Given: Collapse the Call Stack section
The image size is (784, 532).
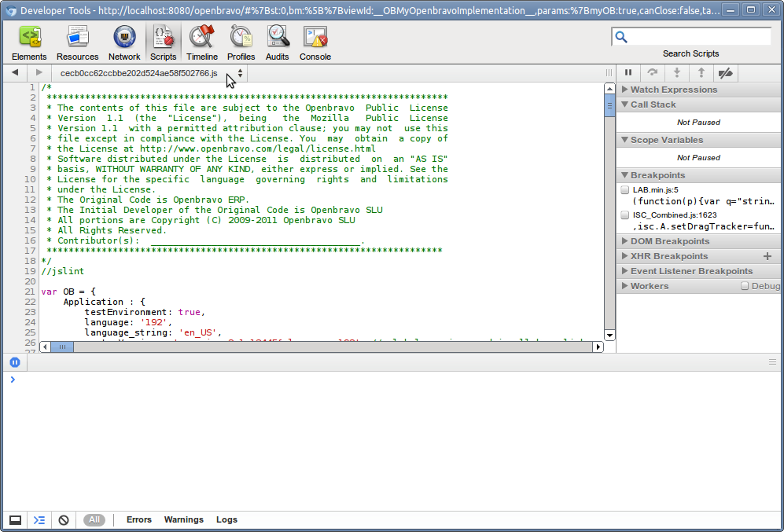Looking at the screenshot, I should click(653, 105).
